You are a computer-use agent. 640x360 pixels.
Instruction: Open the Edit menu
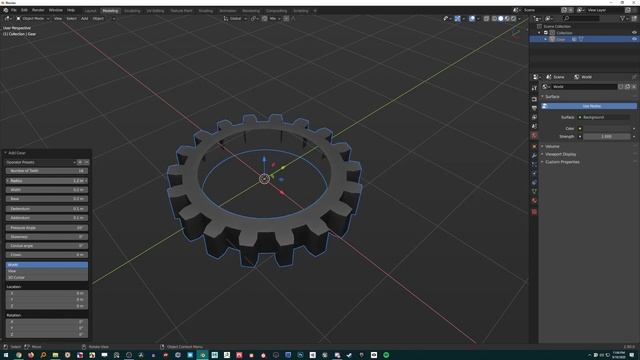click(x=24, y=10)
